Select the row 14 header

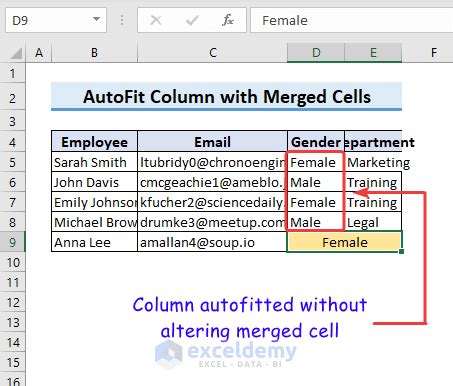coord(13,342)
